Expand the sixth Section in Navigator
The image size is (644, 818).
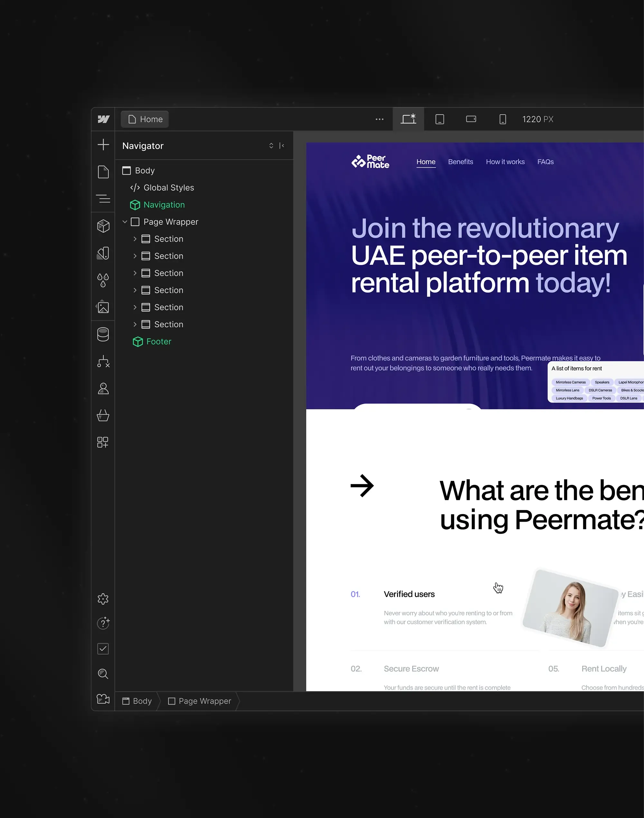135,324
